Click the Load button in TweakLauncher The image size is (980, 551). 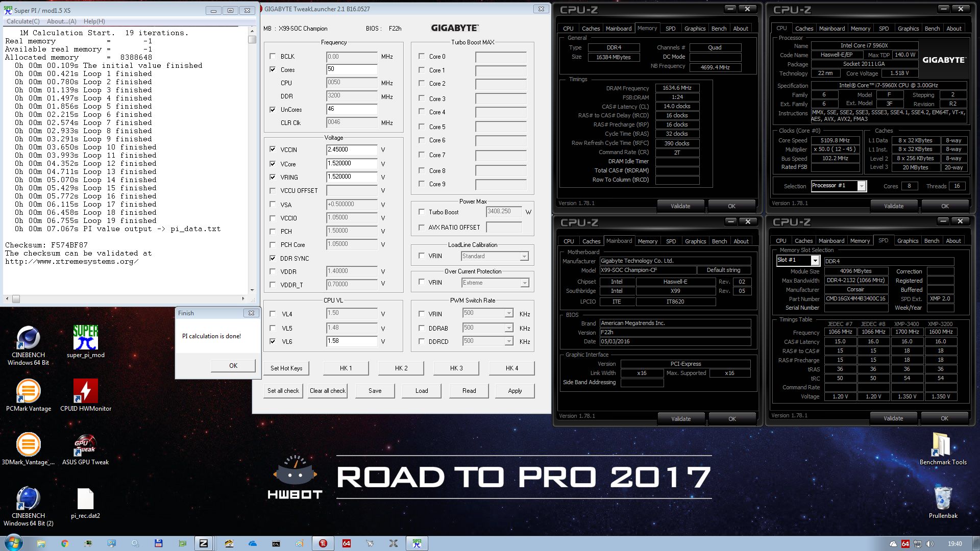point(422,391)
